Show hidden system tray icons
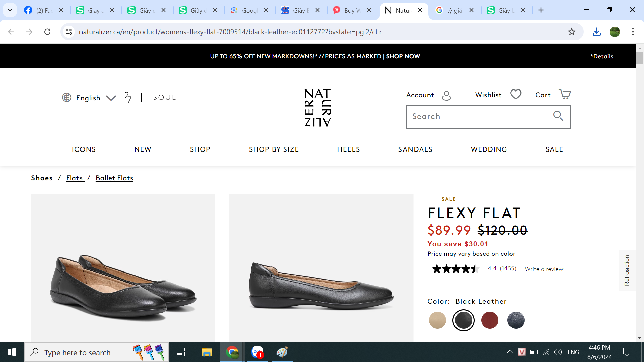 pyautogui.click(x=509, y=352)
